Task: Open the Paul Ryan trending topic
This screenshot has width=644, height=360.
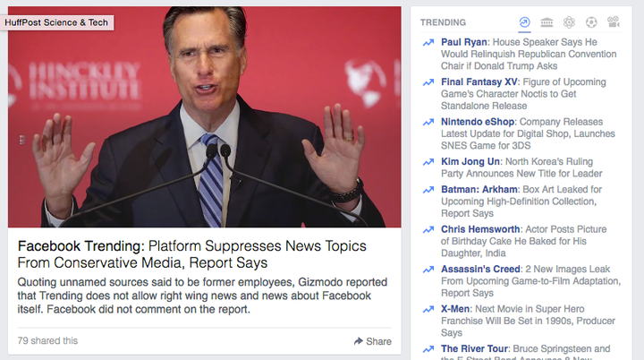Action: point(464,42)
